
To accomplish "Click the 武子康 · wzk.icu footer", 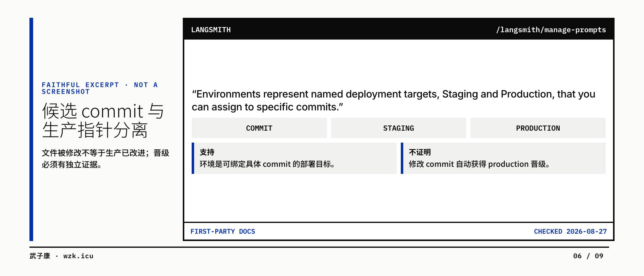I will 61,256.
